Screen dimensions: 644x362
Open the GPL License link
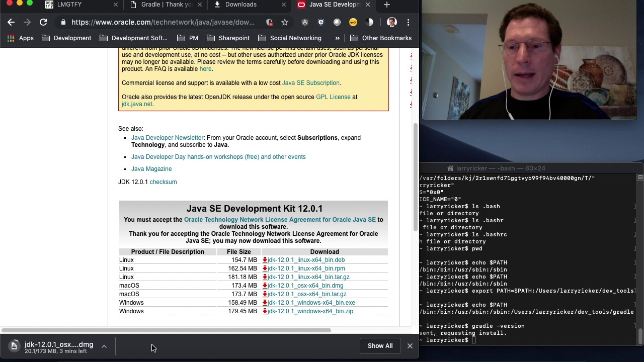[333, 97]
